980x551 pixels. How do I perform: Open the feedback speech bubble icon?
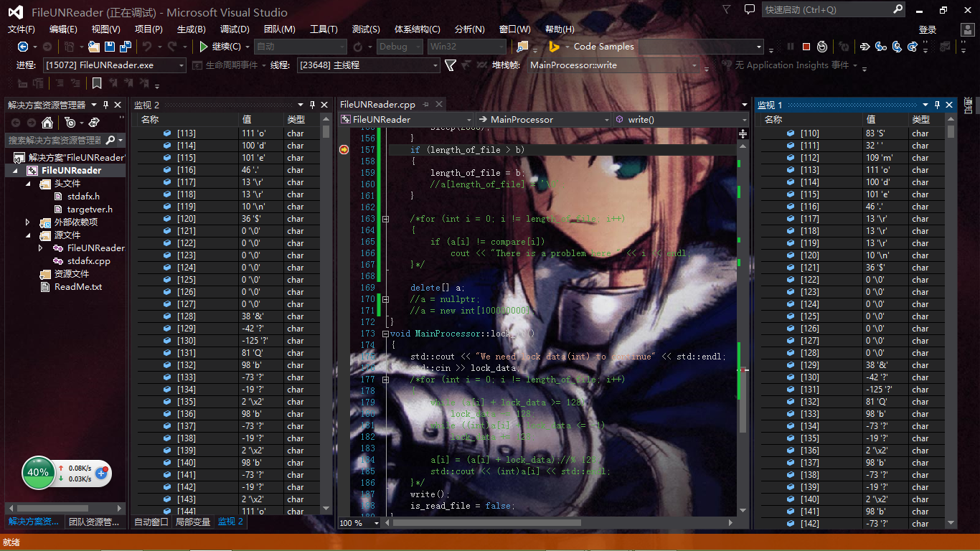click(x=750, y=10)
